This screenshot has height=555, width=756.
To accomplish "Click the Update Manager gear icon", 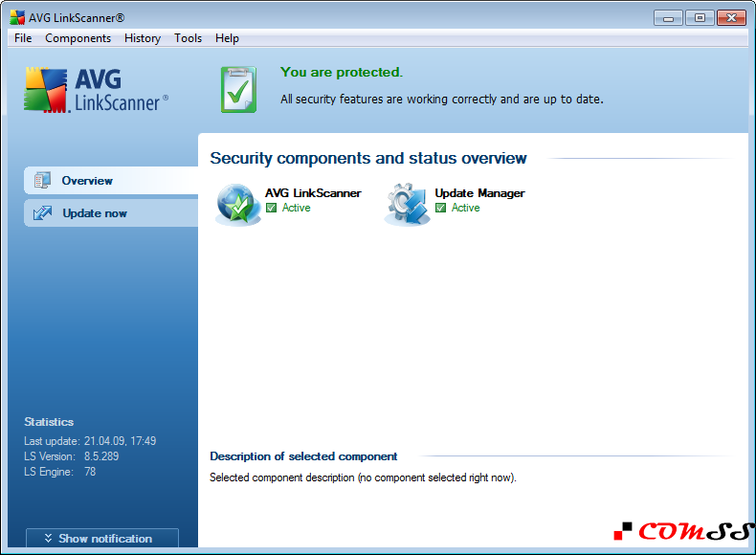I will pos(407,203).
